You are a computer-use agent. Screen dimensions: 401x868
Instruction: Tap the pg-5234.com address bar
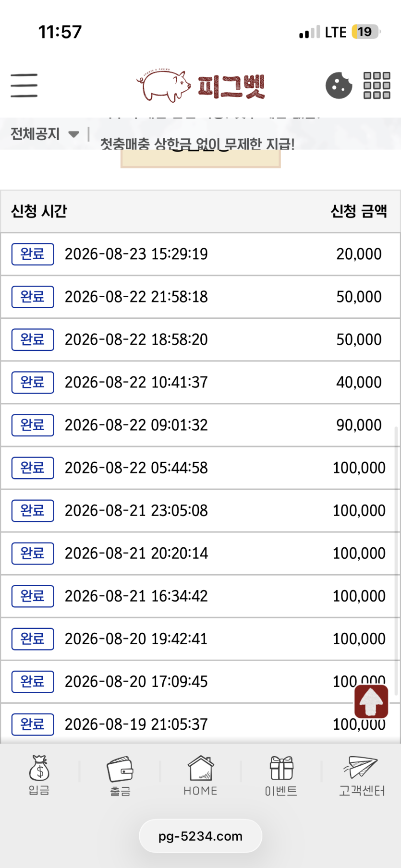coord(200,836)
